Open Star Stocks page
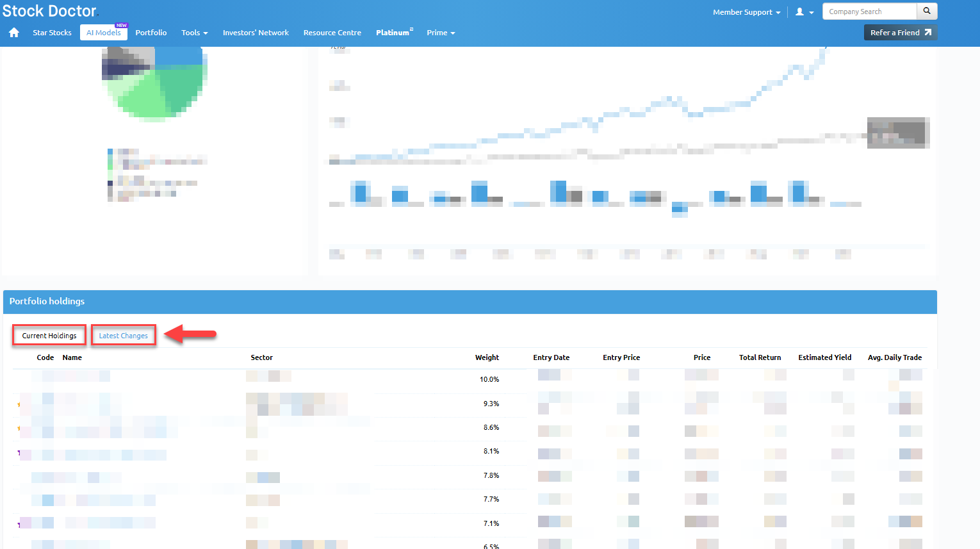Viewport: 980px width, 549px height. pos(52,33)
